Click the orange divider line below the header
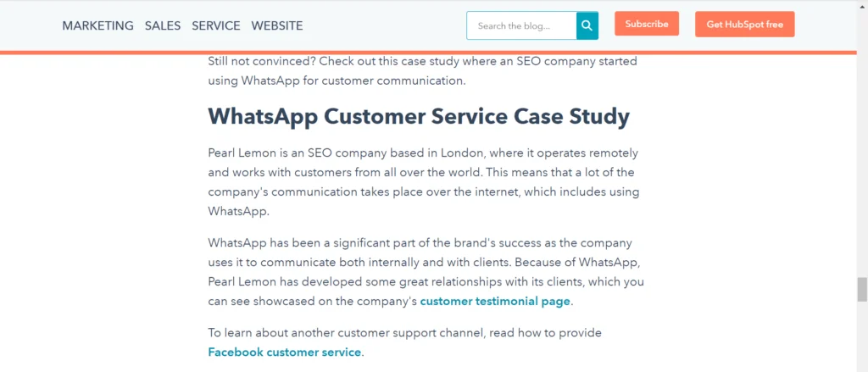 tap(428, 53)
